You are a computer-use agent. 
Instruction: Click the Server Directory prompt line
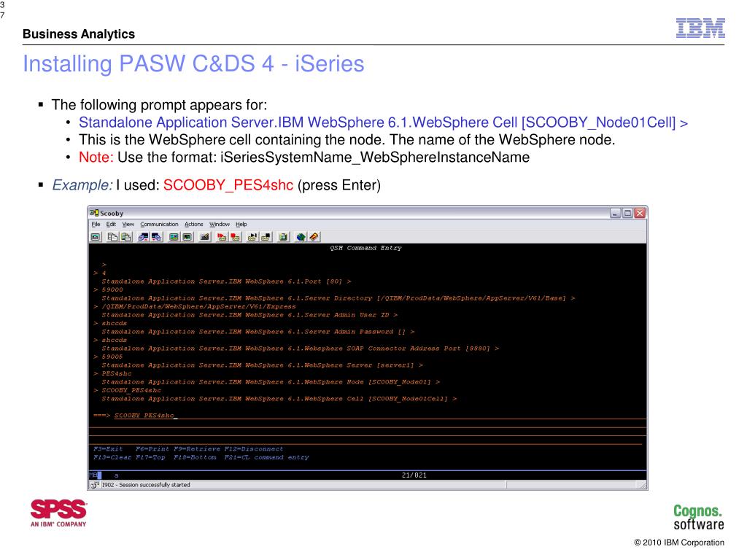coord(338,298)
